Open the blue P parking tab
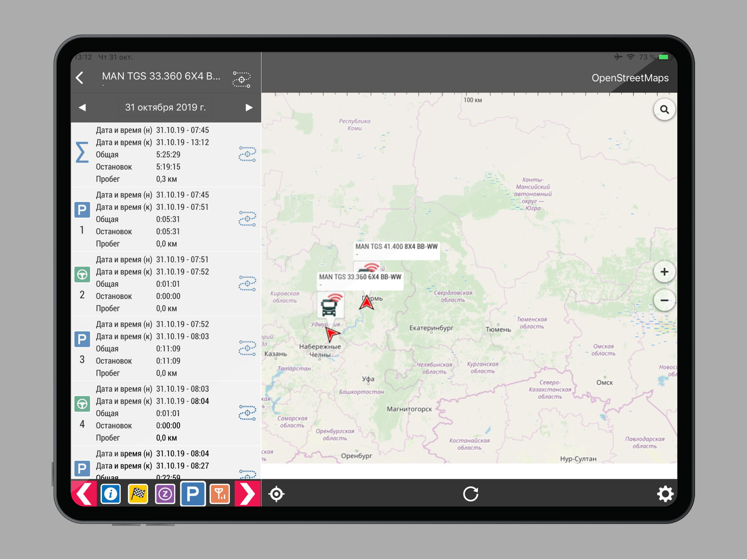 pos(193,494)
